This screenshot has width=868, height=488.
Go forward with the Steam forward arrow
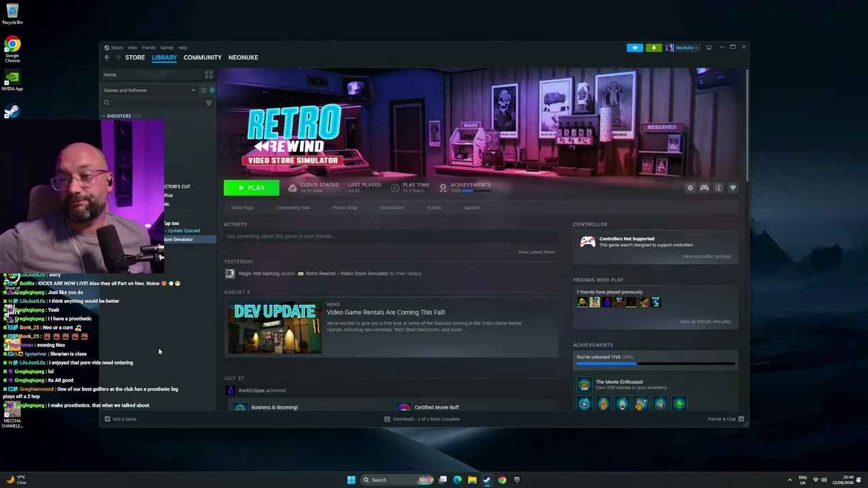[x=117, y=58]
